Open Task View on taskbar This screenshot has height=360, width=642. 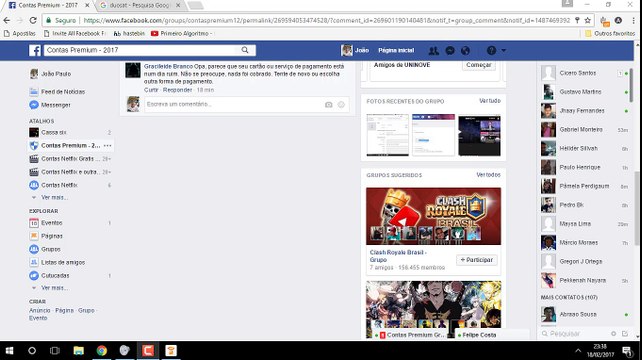[x=54, y=351]
